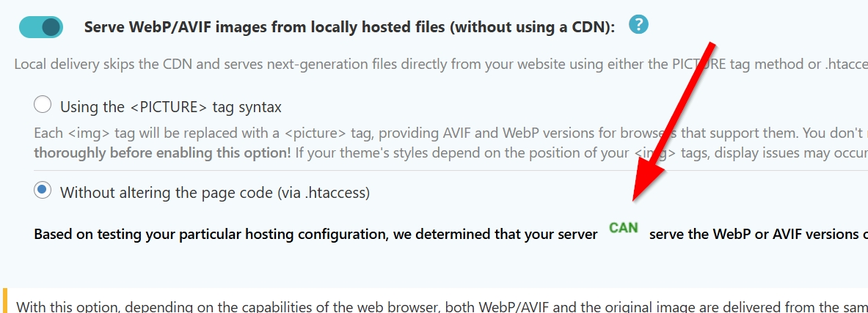868x313 pixels.
Task: Click the "(without using a CDN):" part of the heading
Action: tap(533, 27)
